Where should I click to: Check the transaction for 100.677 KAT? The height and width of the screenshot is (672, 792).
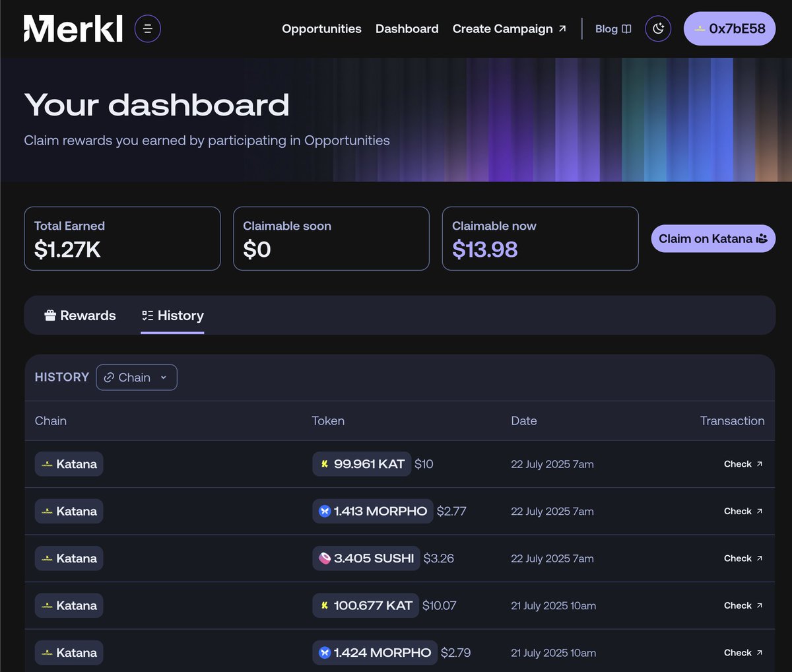743,605
